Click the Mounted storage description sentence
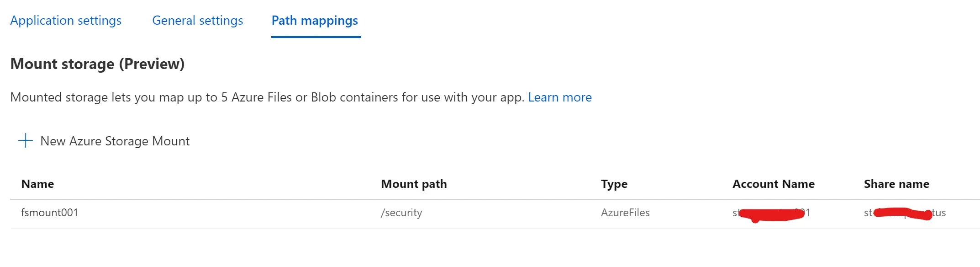The height and width of the screenshot is (267, 980). 267,97
